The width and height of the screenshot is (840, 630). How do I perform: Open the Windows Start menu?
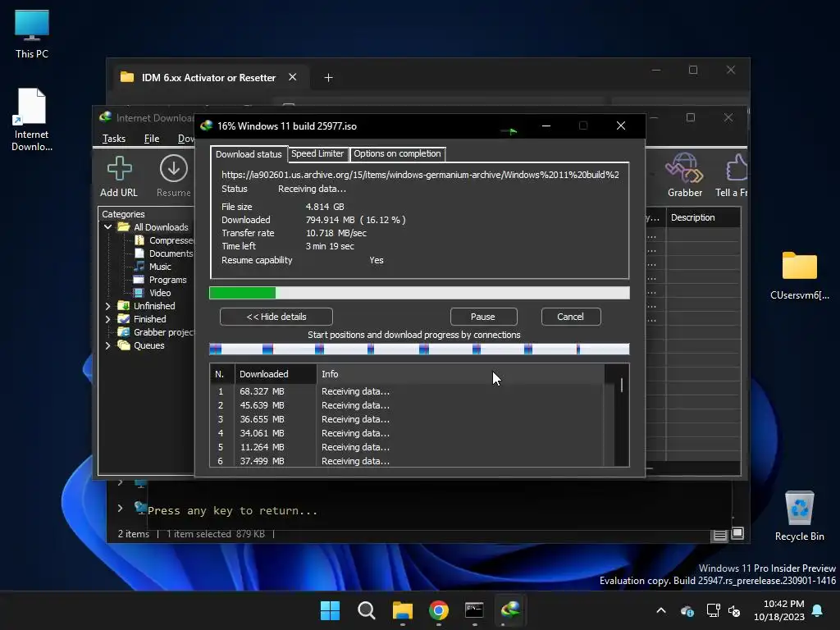330,610
